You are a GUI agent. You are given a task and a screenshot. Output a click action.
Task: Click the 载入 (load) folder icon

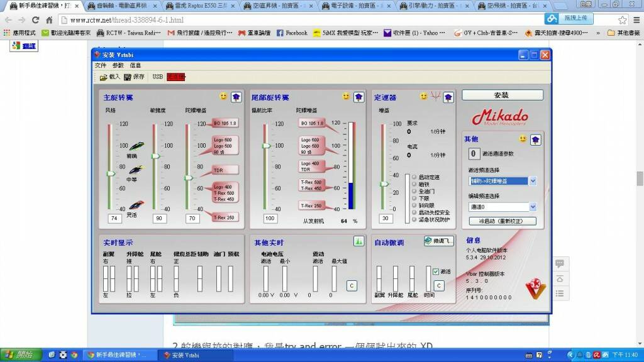(104, 77)
